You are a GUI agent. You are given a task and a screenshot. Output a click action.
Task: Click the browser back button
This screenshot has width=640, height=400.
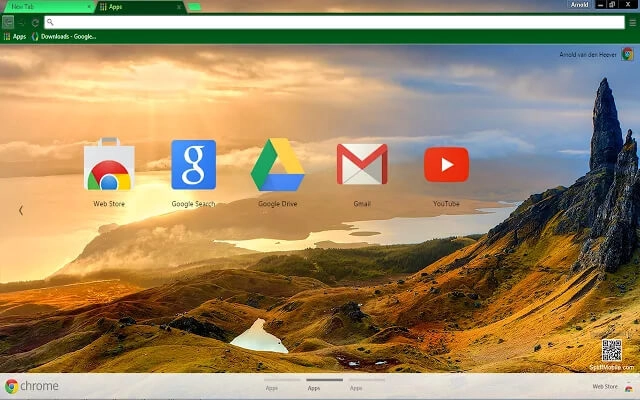click(x=8, y=22)
